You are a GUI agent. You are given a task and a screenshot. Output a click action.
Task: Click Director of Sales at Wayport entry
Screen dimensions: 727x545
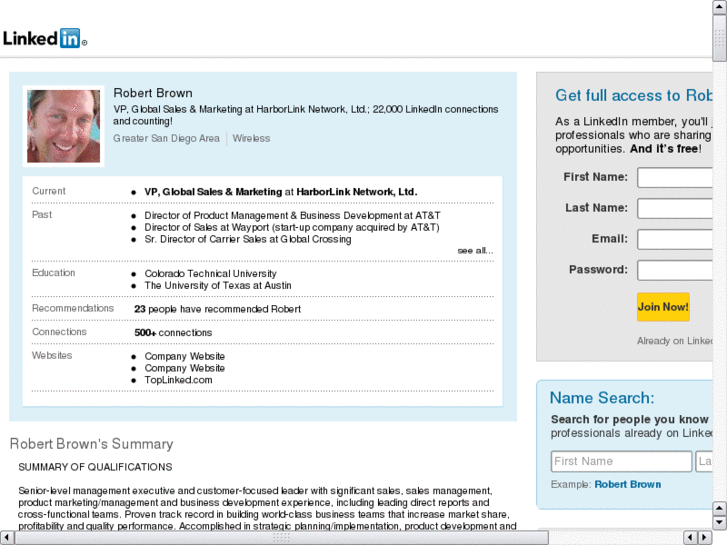[292, 227]
